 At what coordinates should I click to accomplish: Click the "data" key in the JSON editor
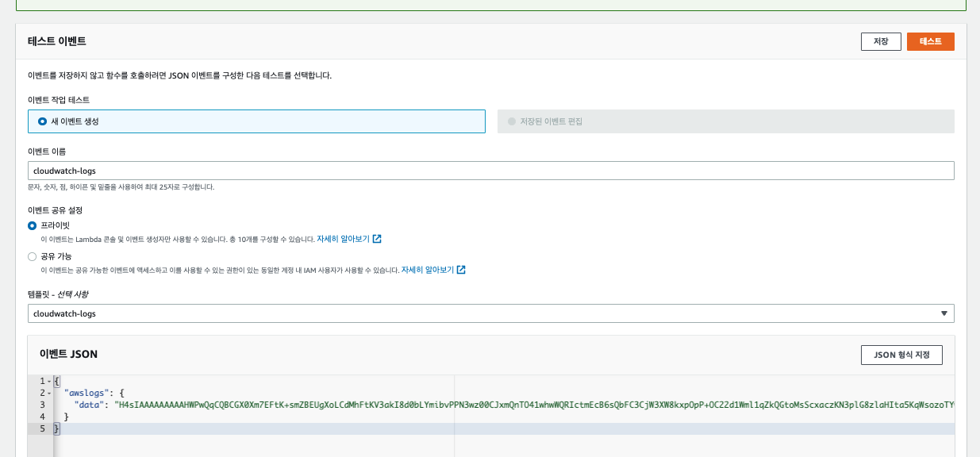(x=90, y=405)
